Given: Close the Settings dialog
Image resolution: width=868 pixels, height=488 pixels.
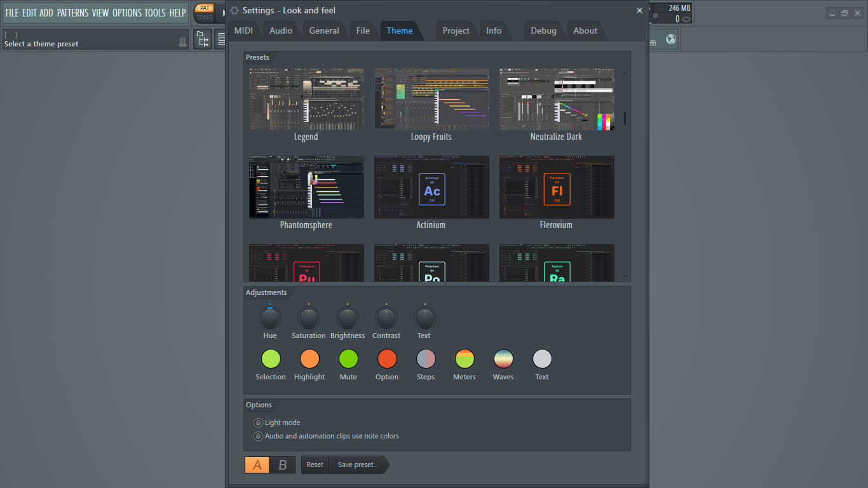Looking at the screenshot, I should pyautogui.click(x=639, y=10).
